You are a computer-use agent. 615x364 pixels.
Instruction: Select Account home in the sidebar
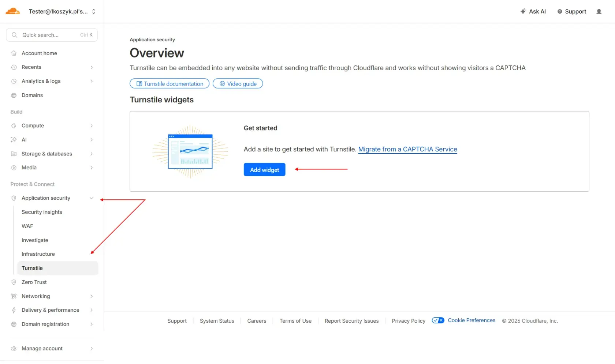click(x=38, y=53)
